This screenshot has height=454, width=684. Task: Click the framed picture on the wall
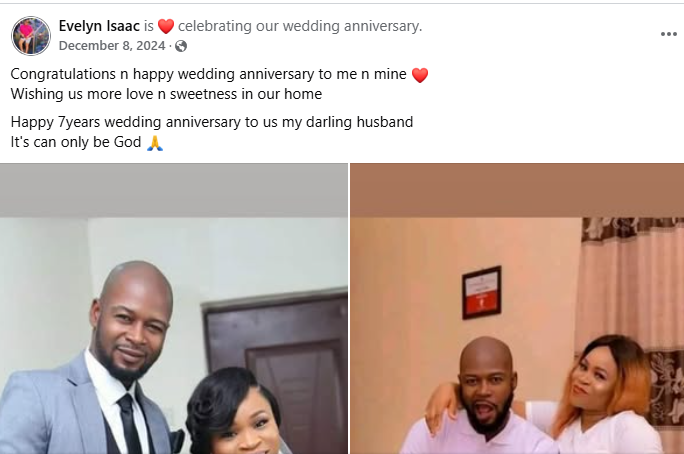[481, 291]
